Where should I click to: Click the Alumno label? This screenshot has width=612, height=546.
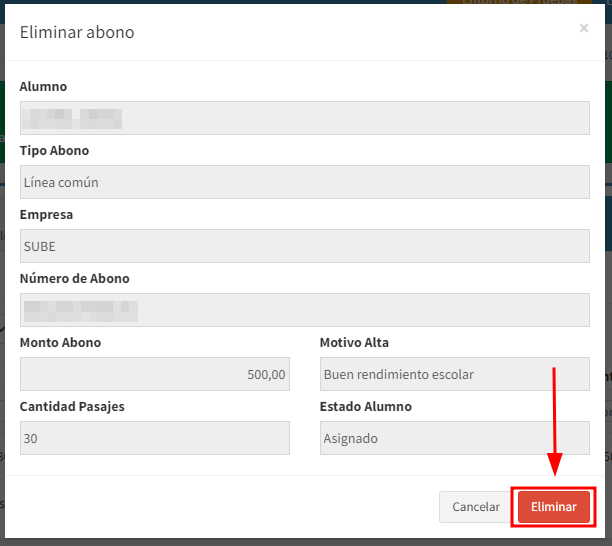(43, 86)
